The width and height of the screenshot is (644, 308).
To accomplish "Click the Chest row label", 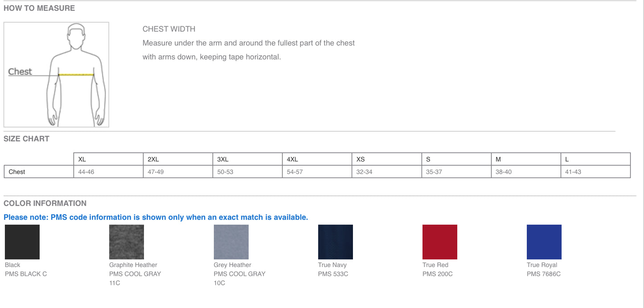I will click(17, 172).
